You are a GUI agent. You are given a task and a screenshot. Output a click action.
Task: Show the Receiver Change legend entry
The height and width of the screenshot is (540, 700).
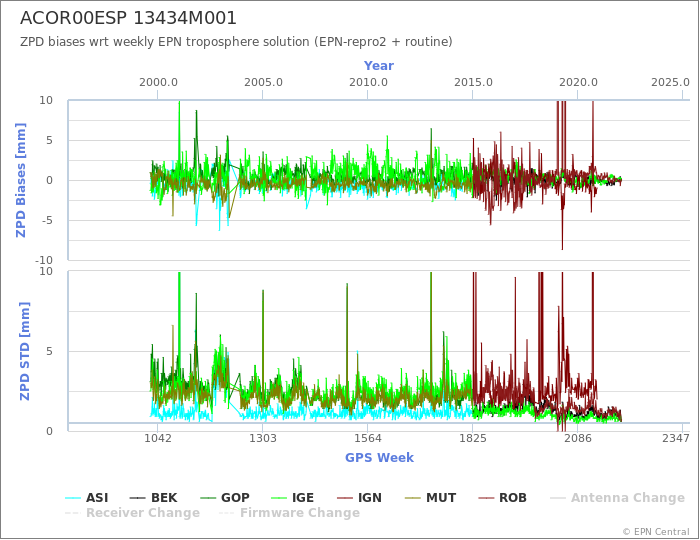tap(132, 513)
